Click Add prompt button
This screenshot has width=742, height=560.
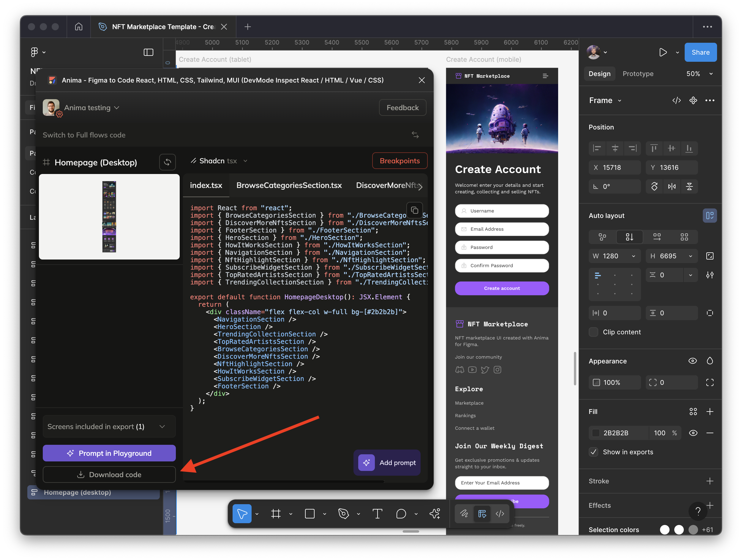[387, 463]
